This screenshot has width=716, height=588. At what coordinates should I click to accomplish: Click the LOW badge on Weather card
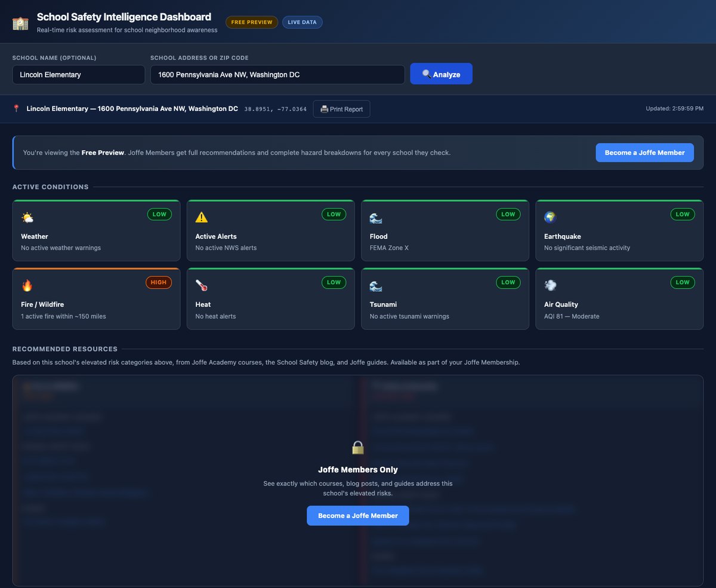159,214
